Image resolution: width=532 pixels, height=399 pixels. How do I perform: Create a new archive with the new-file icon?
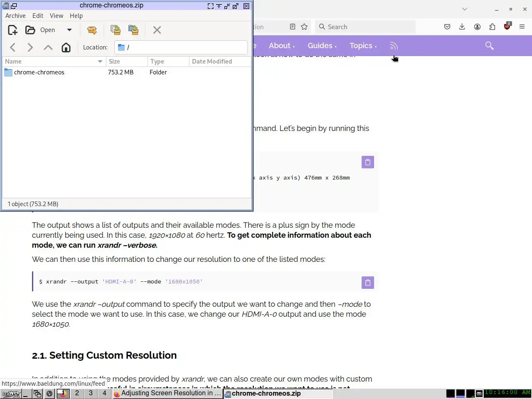coord(12,30)
